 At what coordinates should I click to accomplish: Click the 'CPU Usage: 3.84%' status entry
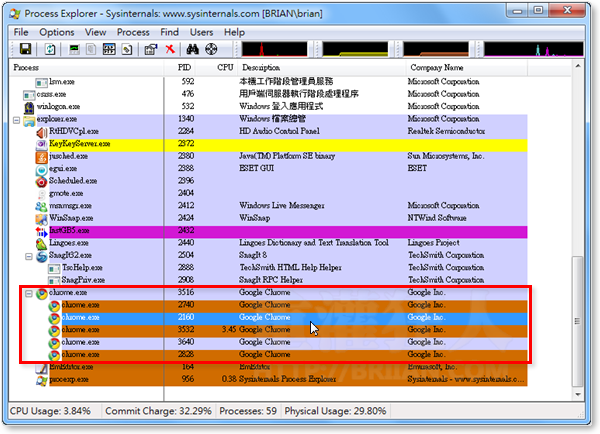point(51,411)
